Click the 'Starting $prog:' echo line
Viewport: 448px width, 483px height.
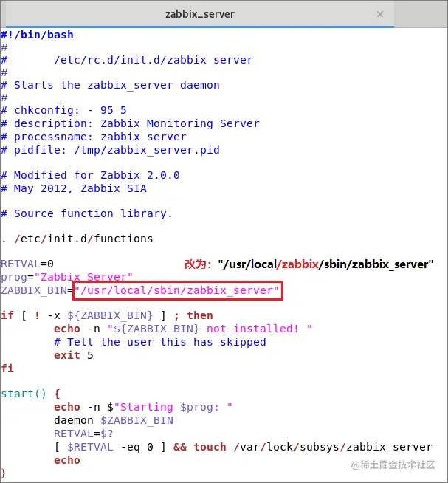pos(143,407)
